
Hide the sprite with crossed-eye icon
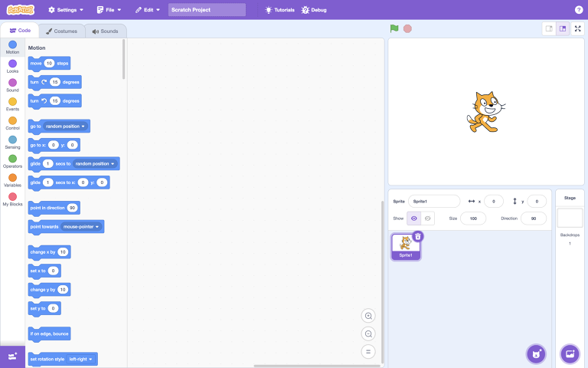tap(428, 219)
